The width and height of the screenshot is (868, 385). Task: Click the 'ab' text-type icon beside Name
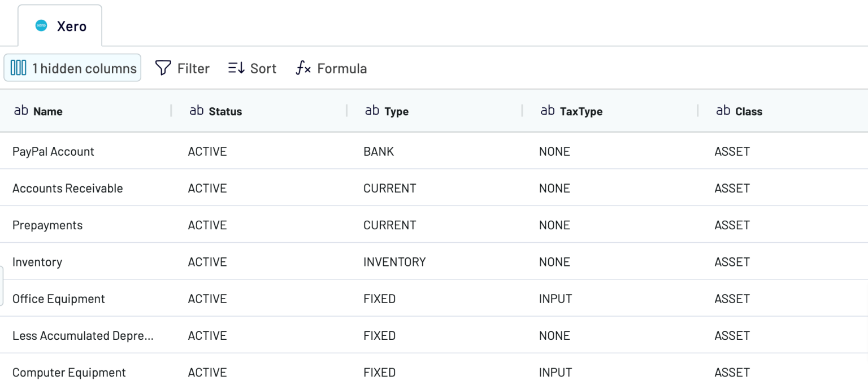point(21,111)
